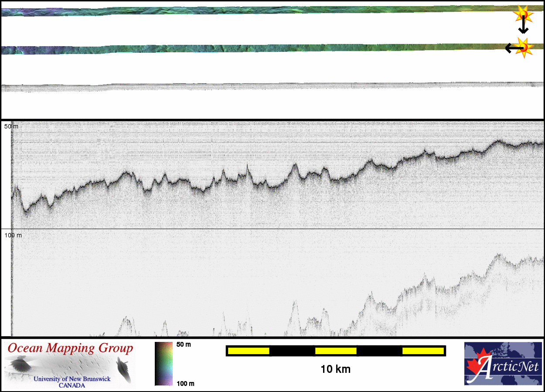Click the 100 m color legend label
The height and width of the screenshot is (392, 545).
(x=185, y=384)
